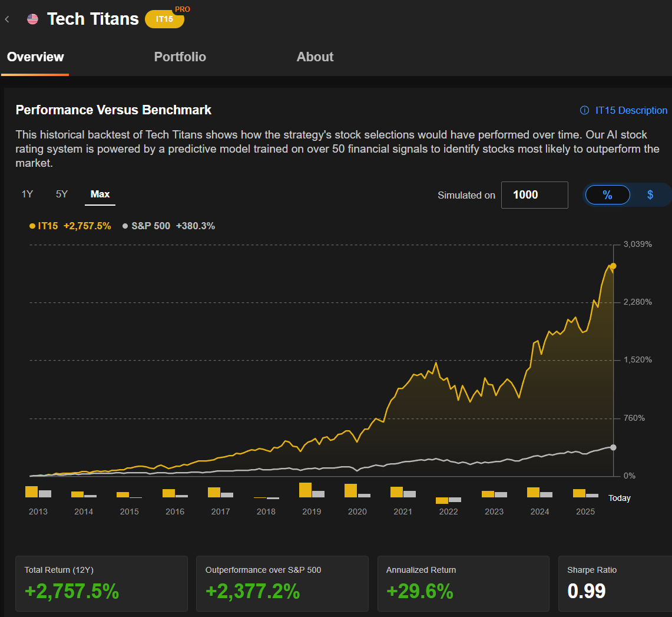Click the gray S&P 500 endpoint dot
This screenshot has width=672, height=617.
(x=613, y=447)
